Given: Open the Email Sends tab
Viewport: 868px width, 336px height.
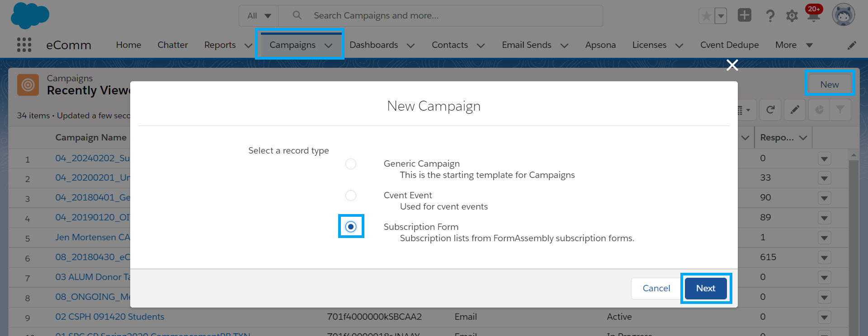Looking at the screenshot, I should (x=527, y=45).
